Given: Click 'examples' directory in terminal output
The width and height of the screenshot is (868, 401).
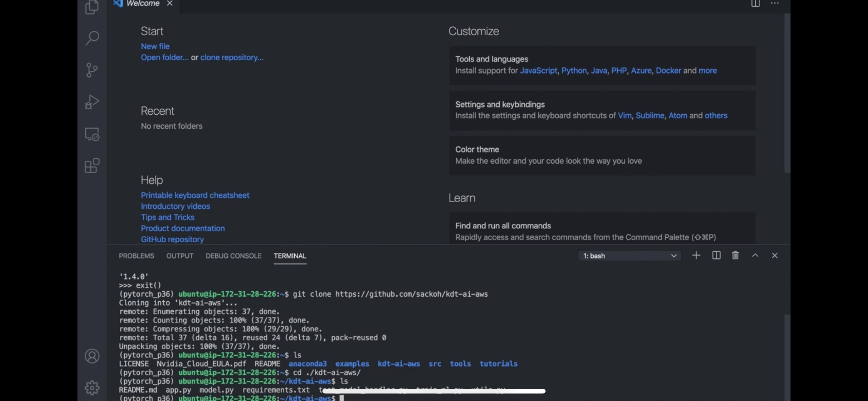Looking at the screenshot, I should [352, 364].
